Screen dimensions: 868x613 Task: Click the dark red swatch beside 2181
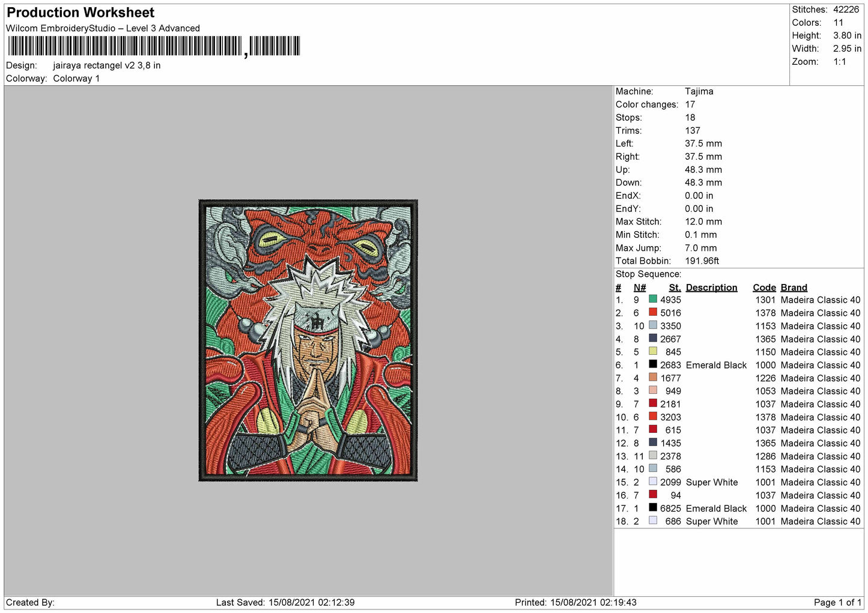(x=653, y=403)
